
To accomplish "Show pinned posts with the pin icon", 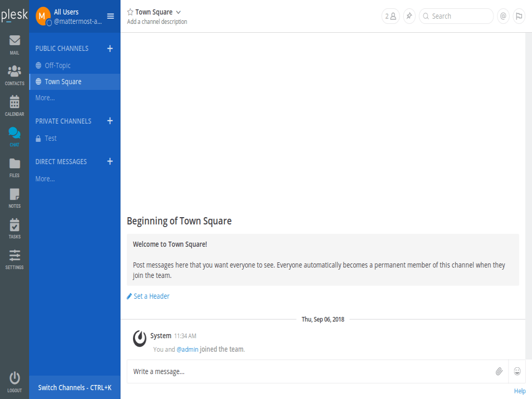I will tap(409, 16).
